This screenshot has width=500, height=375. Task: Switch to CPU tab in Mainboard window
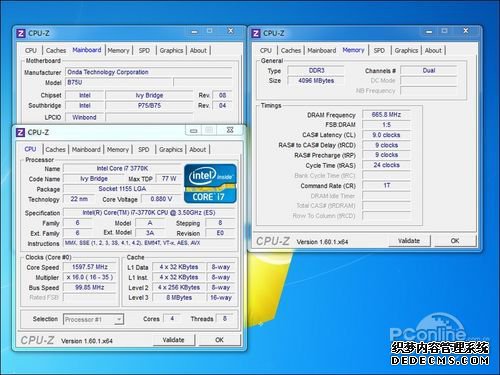pyautogui.click(x=31, y=51)
